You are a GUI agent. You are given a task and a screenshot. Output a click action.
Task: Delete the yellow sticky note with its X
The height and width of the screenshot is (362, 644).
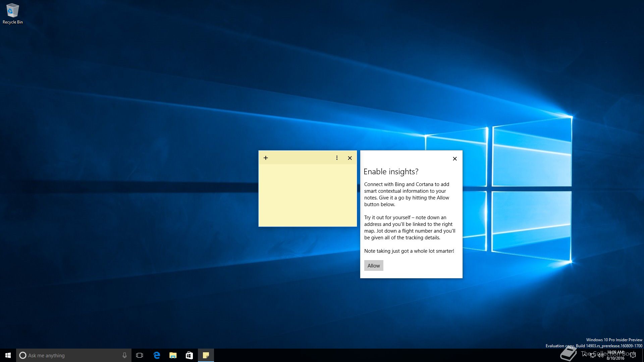tap(350, 158)
